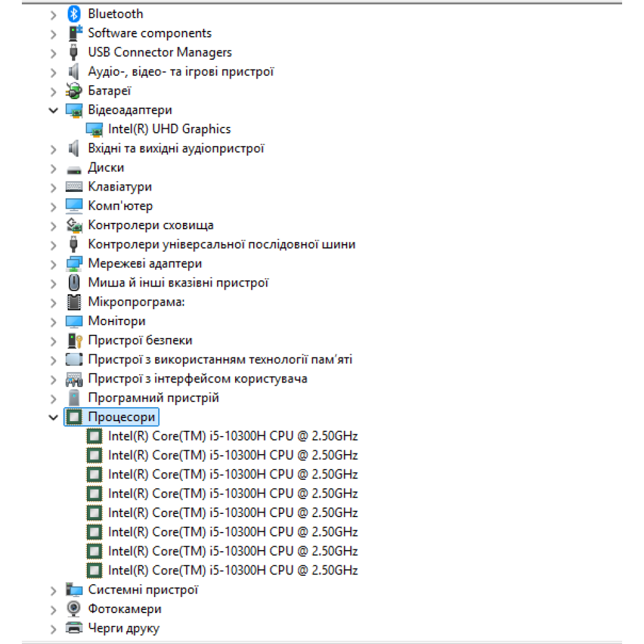Expand the USB Connector Managers node
The image size is (644, 644).
tap(53, 53)
